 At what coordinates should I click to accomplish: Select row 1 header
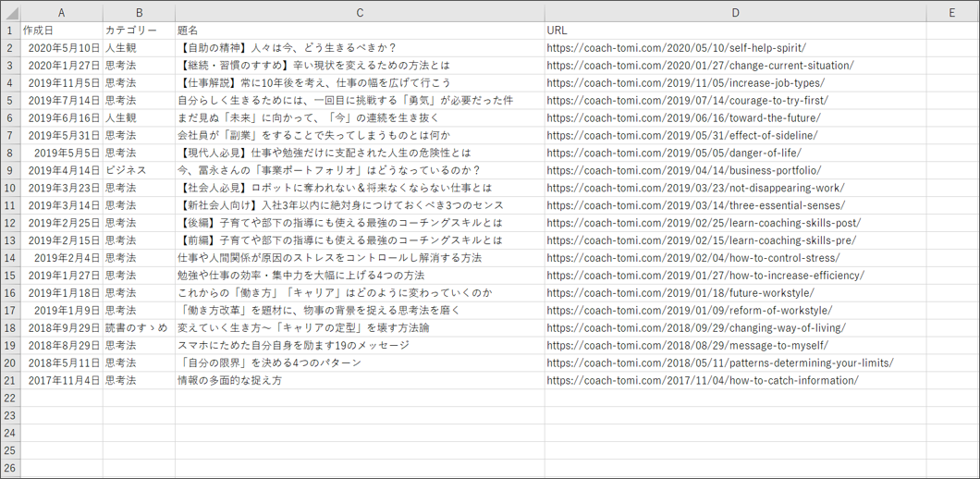[x=9, y=31]
